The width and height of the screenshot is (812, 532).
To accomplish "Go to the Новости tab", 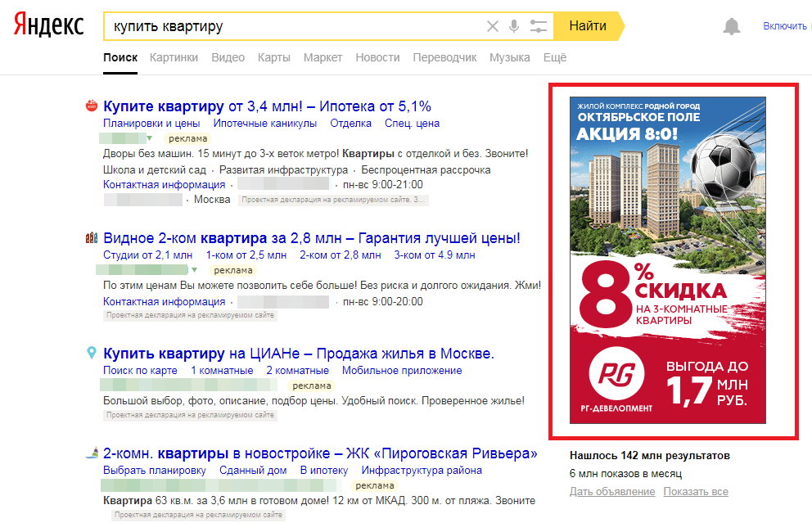I will coord(377,57).
